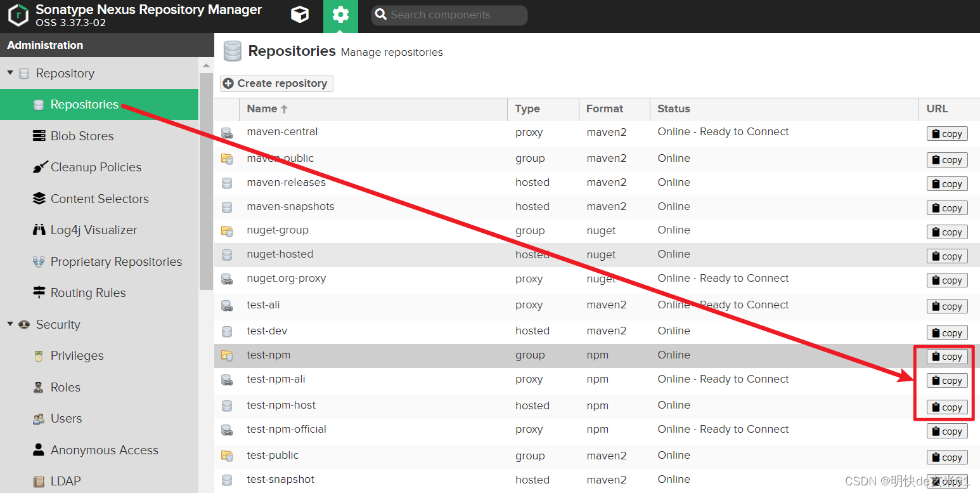The image size is (980, 493).
Task: Click the sidebar vertical scrollbar thumb
Action: (x=206, y=181)
